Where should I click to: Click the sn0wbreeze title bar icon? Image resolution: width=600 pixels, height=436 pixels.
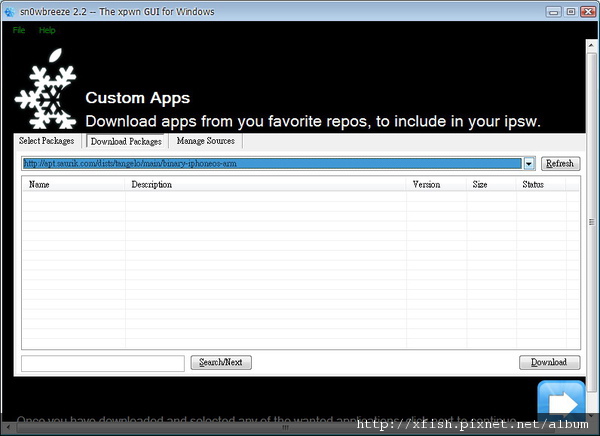[x=10, y=12]
